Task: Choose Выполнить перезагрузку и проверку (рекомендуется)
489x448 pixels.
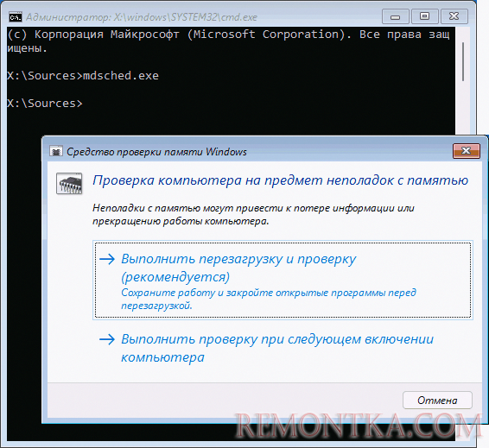Action: [x=283, y=280]
